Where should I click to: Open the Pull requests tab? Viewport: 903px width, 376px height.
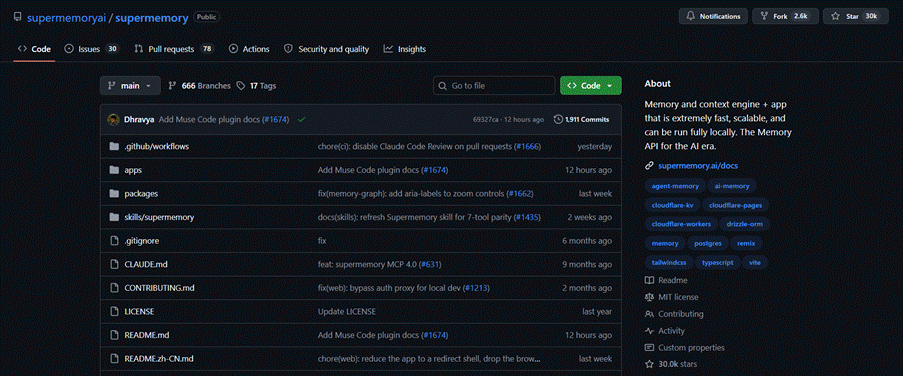coord(174,49)
